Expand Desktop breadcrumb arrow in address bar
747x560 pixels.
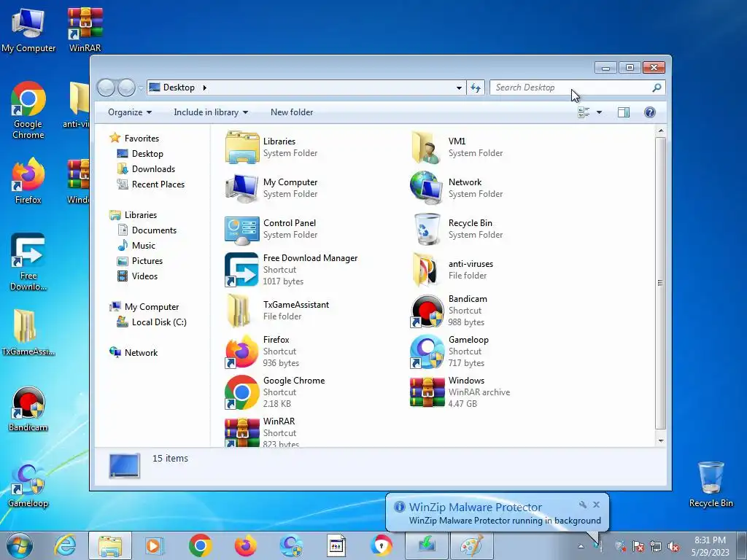tap(205, 87)
